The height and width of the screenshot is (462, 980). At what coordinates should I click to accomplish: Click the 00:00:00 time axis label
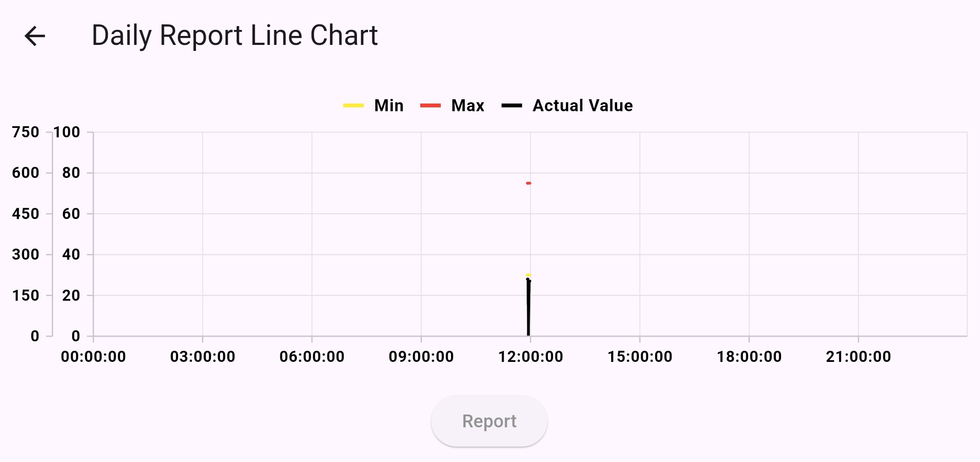(x=93, y=357)
